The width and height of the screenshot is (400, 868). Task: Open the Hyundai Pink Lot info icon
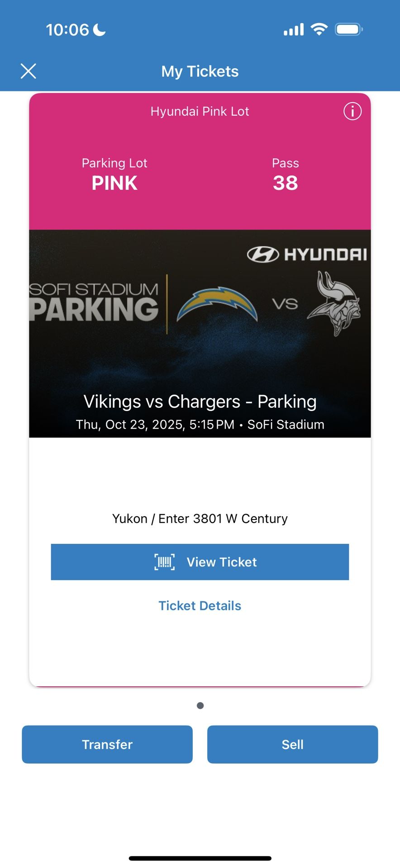click(352, 111)
